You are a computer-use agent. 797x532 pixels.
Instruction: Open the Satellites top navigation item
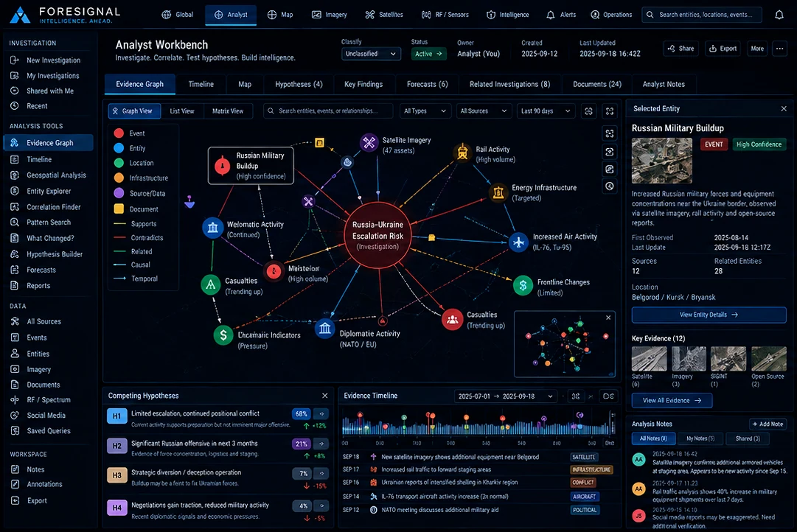pos(384,15)
